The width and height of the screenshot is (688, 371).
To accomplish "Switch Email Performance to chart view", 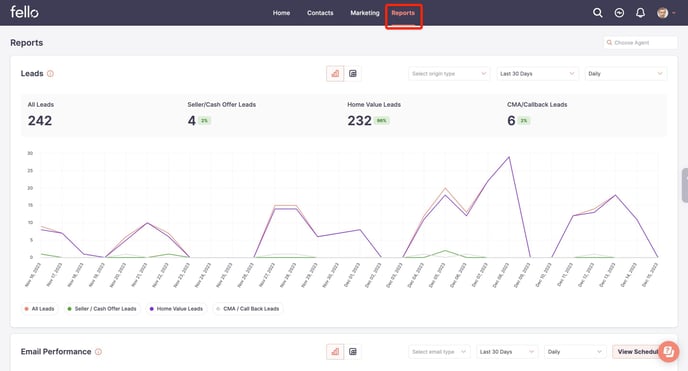I will 335,352.
